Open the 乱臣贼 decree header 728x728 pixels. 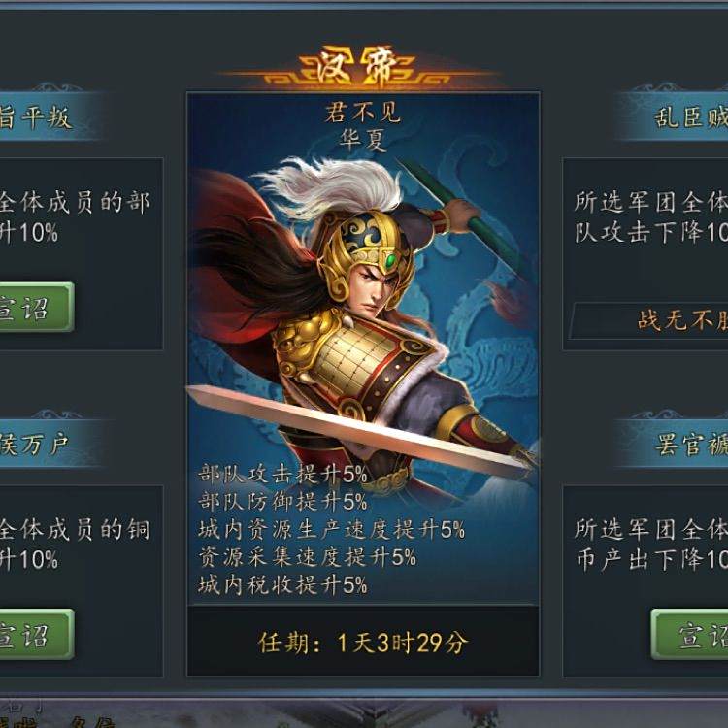(674, 116)
